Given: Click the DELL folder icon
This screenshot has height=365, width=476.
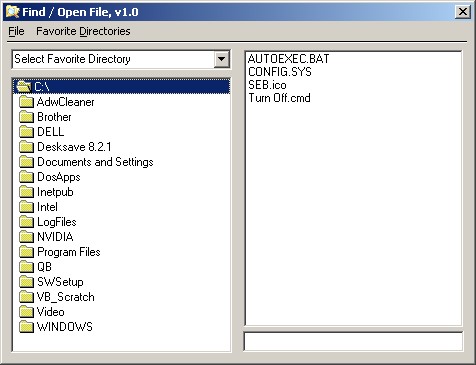Looking at the screenshot, I should [26, 132].
